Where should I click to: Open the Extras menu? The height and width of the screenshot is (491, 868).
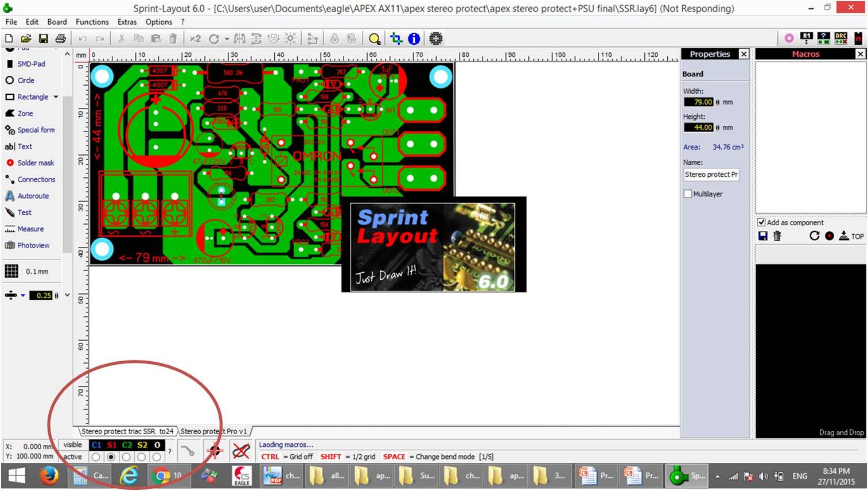(127, 22)
